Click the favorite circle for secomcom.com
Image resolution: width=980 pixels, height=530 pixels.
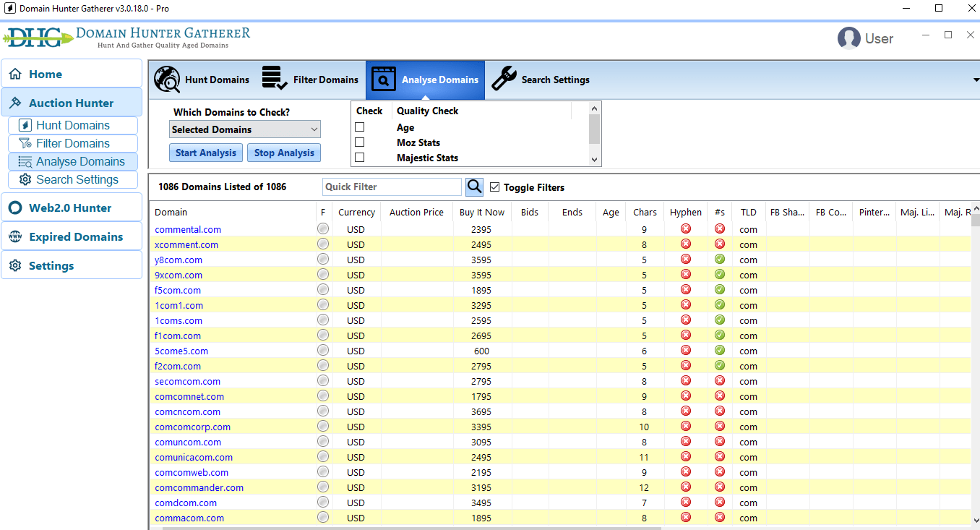323,381
